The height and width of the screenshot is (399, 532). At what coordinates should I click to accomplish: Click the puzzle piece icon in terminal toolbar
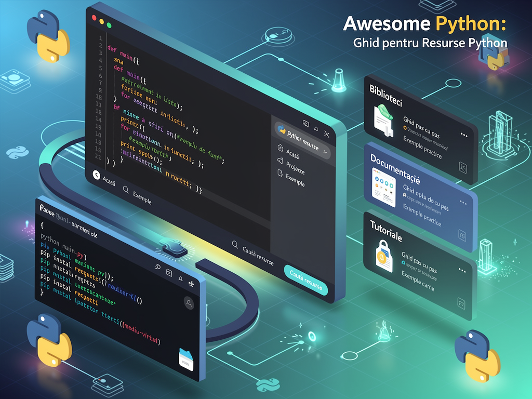191,284
